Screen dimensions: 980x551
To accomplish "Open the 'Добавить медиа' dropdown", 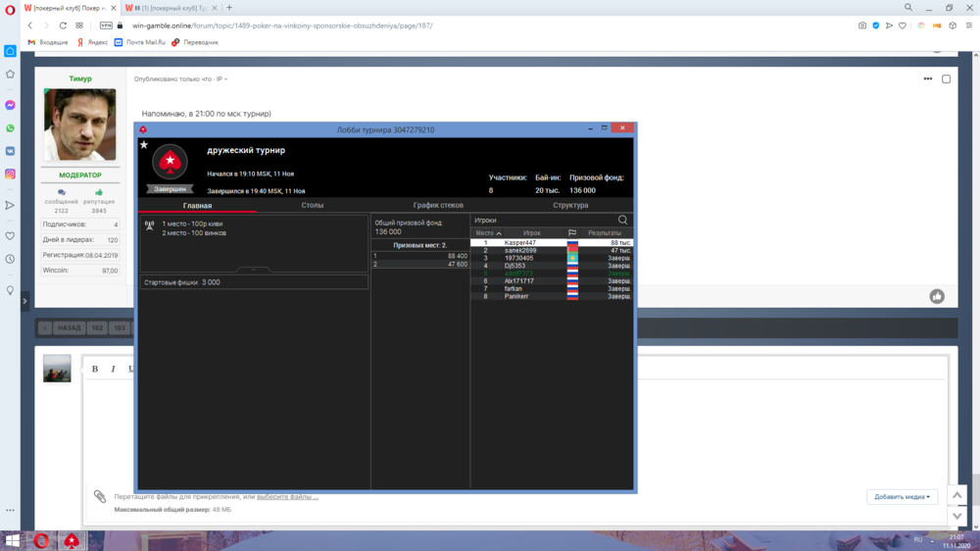I will (x=902, y=497).
